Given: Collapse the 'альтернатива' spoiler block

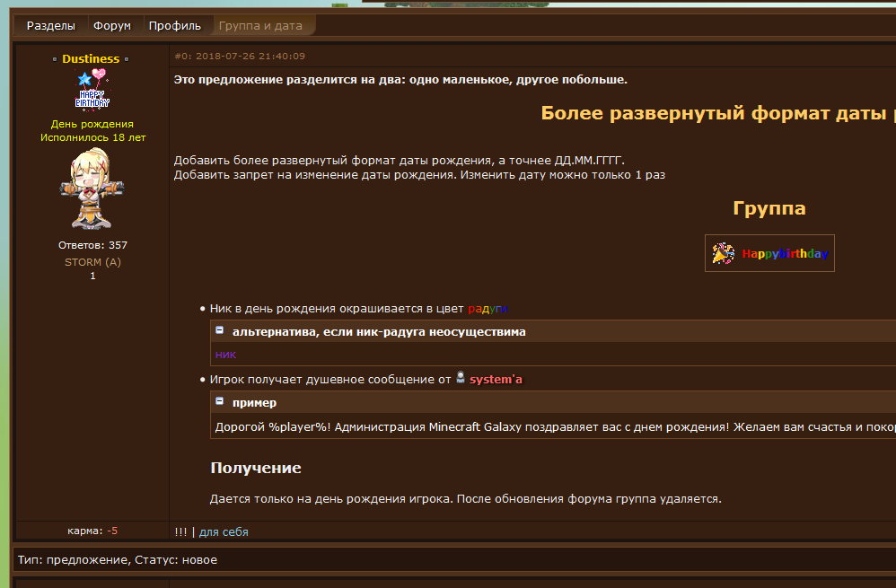Looking at the screenshot, I should [x=220, y=331].
